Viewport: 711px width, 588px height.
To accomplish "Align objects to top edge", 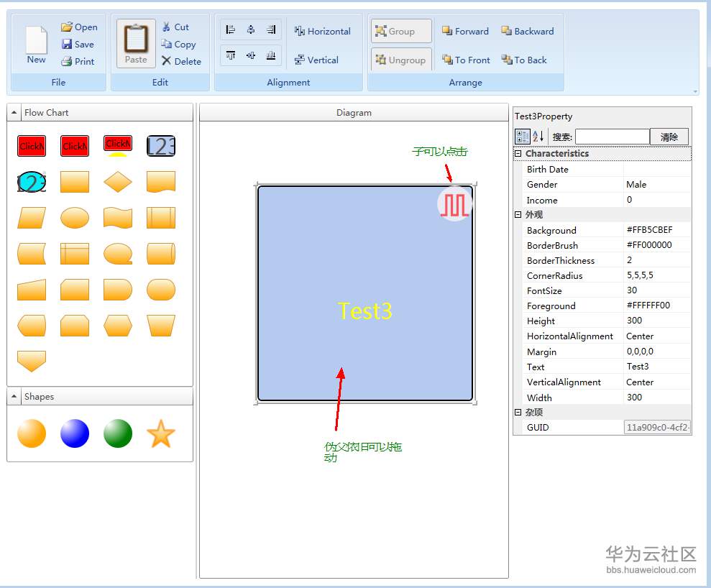I will coord(230,55).
